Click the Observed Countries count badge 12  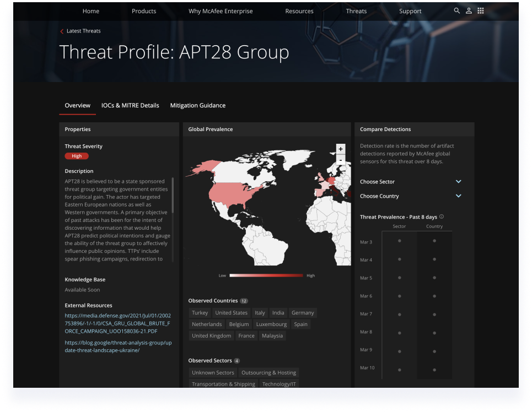point(244,301)
